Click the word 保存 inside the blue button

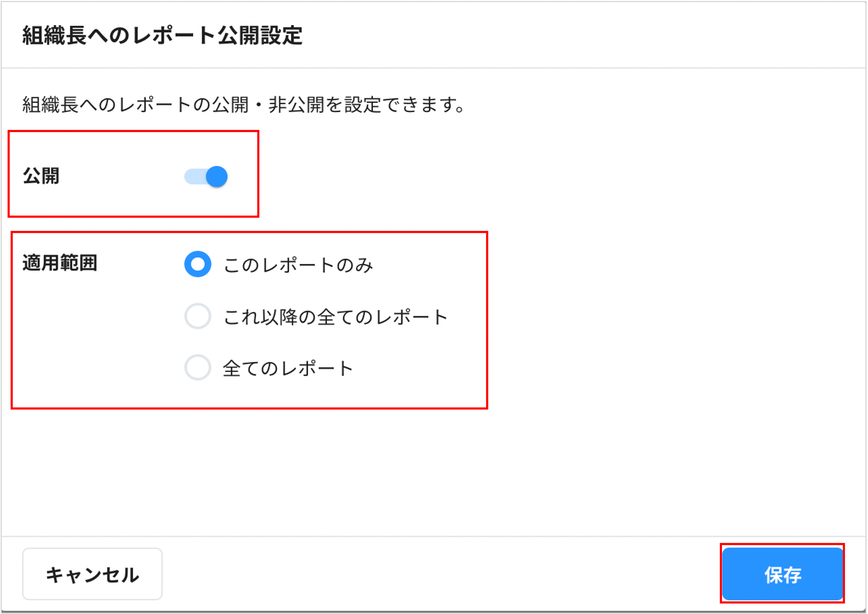click(x=783, y=575)
